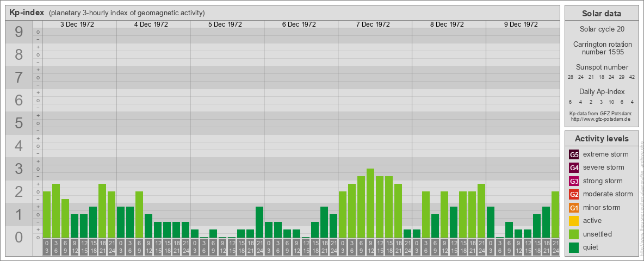Click the G5 extreme storm badge
The width and height of the screenshot is (644, 261).
pyautogui.click(x=574, y=154)
